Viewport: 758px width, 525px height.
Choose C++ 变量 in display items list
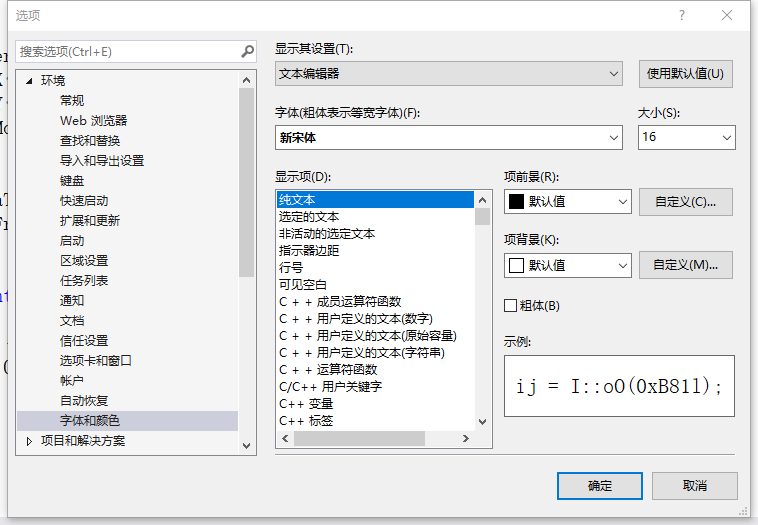[306, 404]
